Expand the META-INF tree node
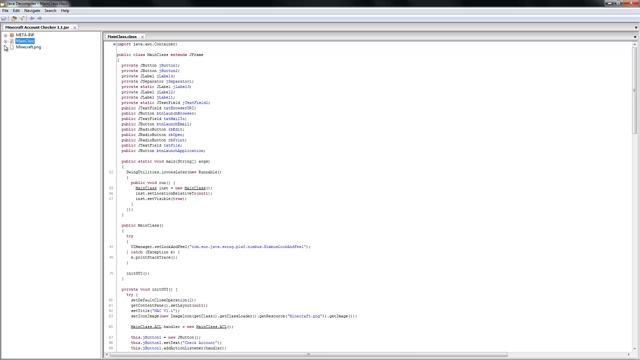Screen dimensions: 640x360 click(6, 35)
